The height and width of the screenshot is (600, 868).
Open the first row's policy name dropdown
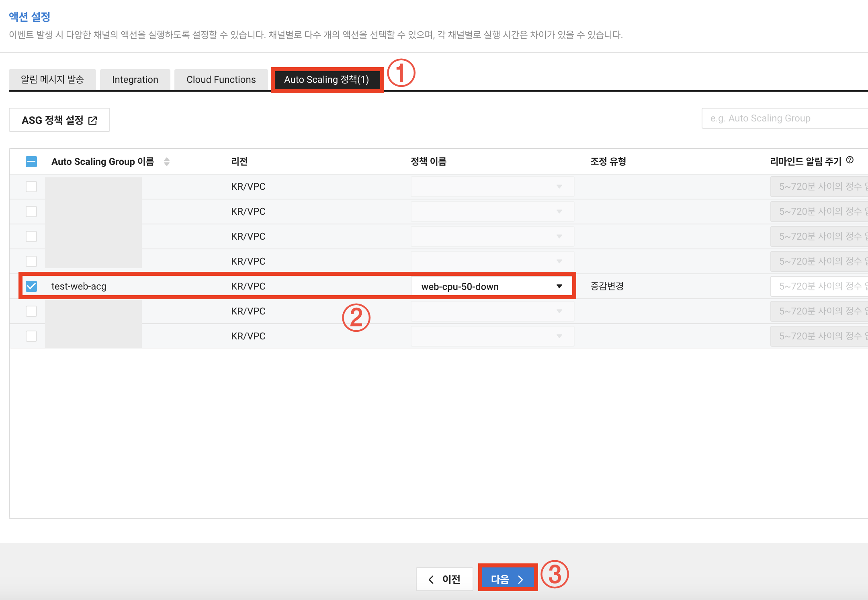[492, 187]
